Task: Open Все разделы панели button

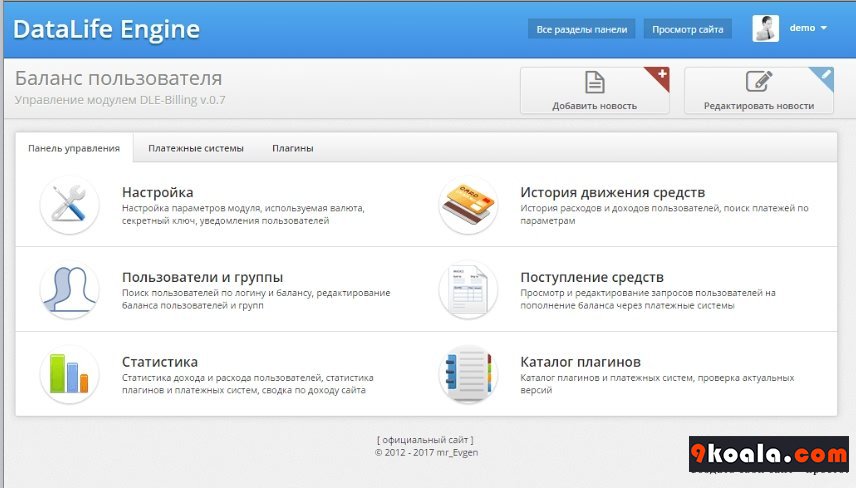Action: tap(581, 29)
